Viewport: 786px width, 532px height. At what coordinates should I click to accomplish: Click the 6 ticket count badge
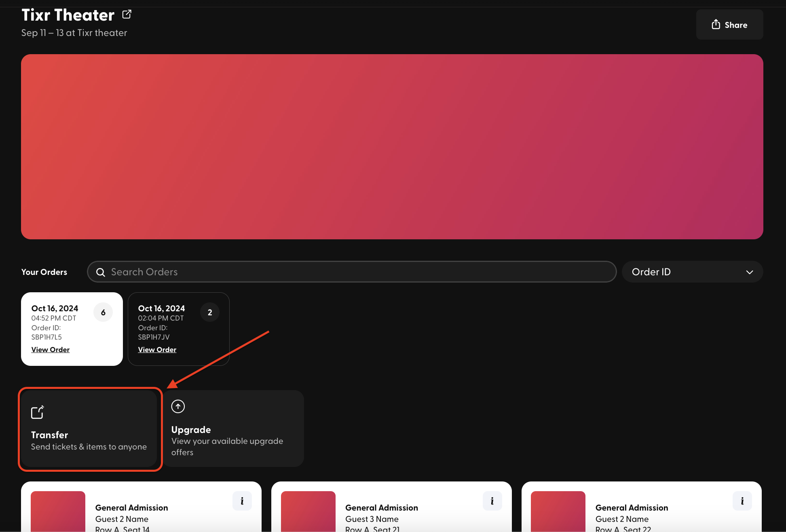103,312
